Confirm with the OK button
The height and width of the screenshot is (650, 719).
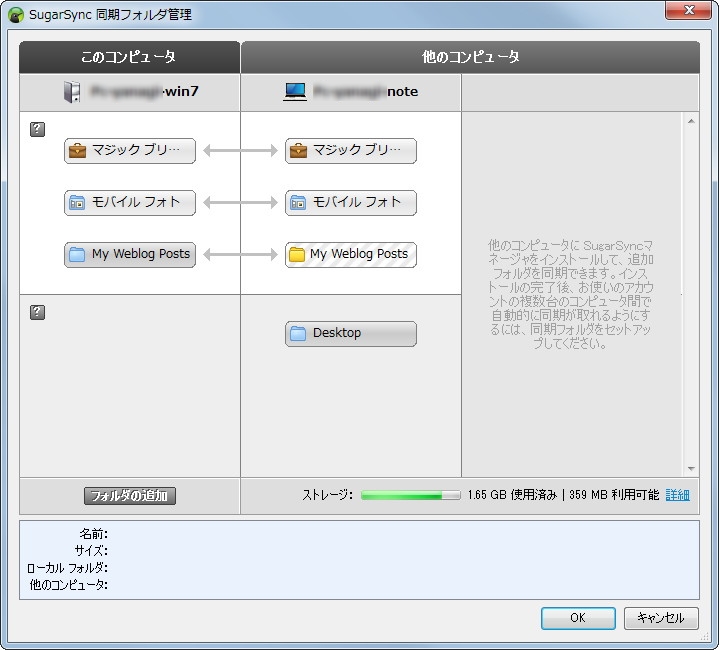[x=578, y=618]
